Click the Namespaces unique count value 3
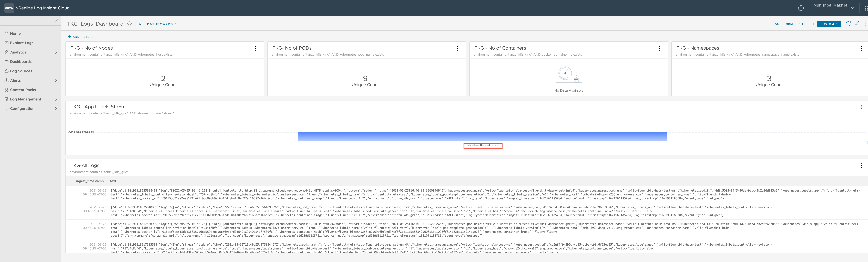868x262 pixels. pos(769,78)
